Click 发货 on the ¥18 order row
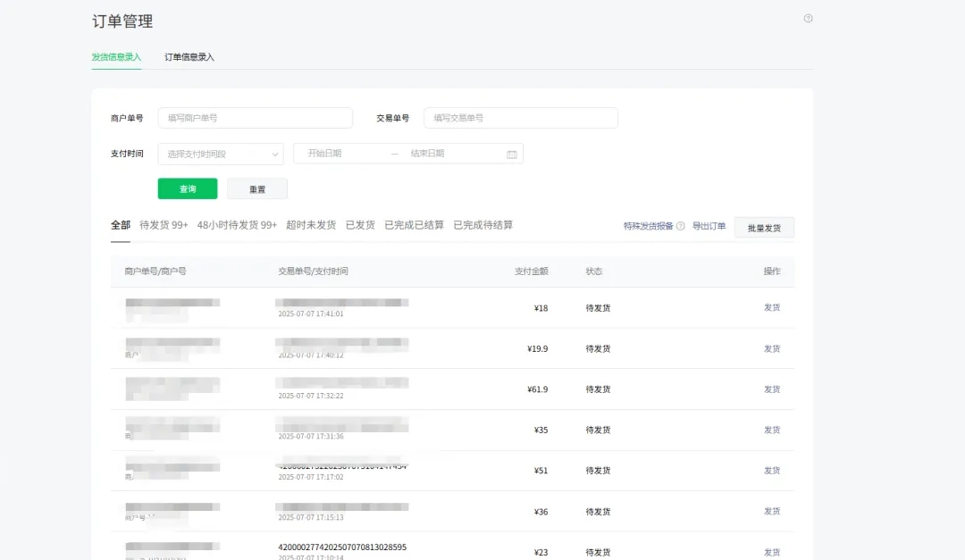965x560 pixels. 771,307
